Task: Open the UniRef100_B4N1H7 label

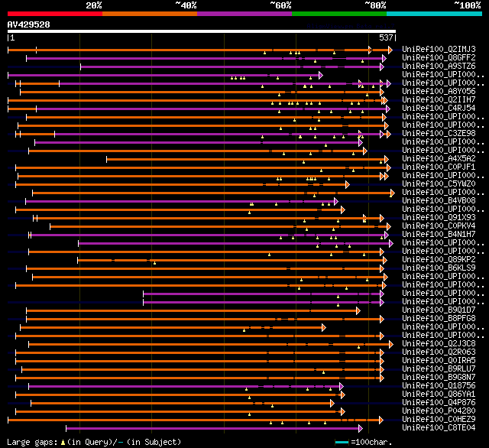Action: [439, 235]
